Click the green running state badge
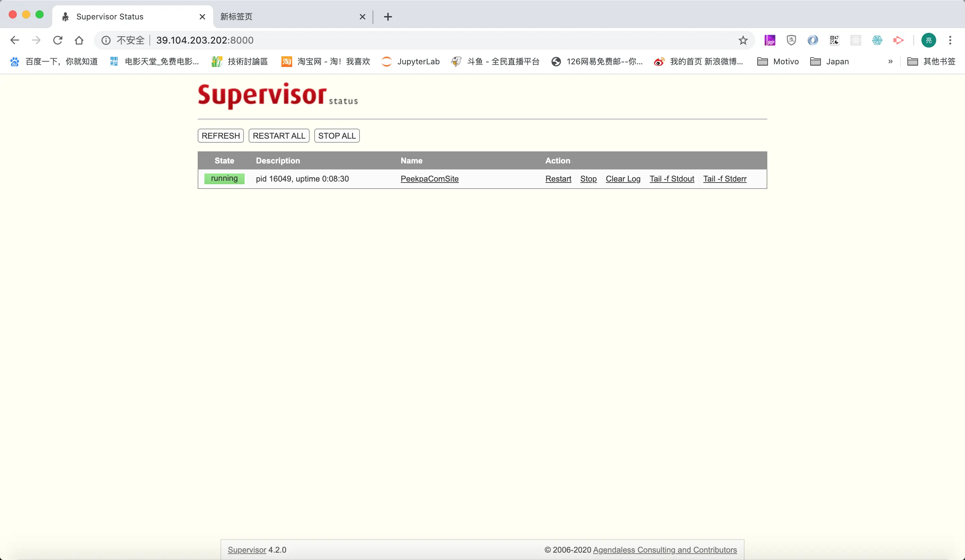Screen dimensions: 965x560 pyautogui.click(x=224, y=179)
